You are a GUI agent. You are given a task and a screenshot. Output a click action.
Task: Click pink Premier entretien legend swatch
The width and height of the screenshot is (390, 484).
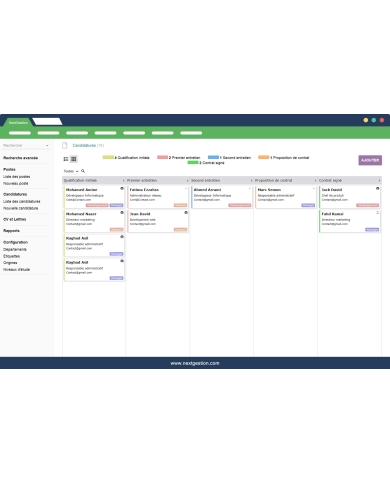[x=162, y=157]
